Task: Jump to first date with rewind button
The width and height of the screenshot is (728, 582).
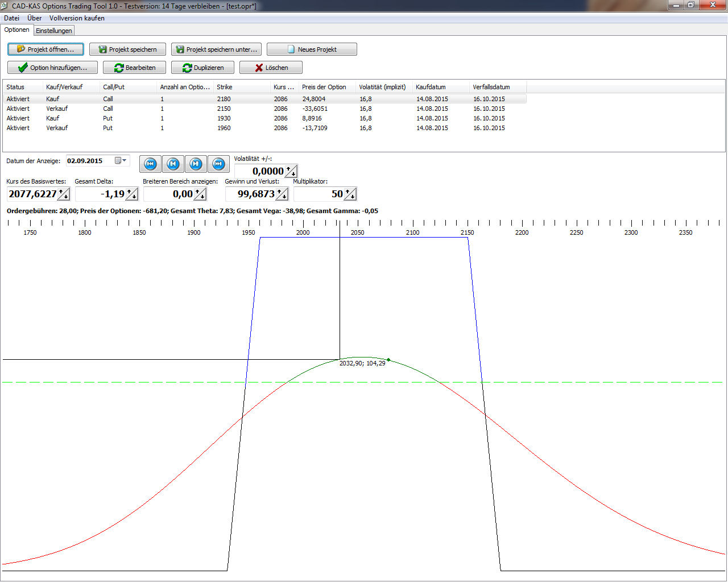Action: [x=150, y=164]
